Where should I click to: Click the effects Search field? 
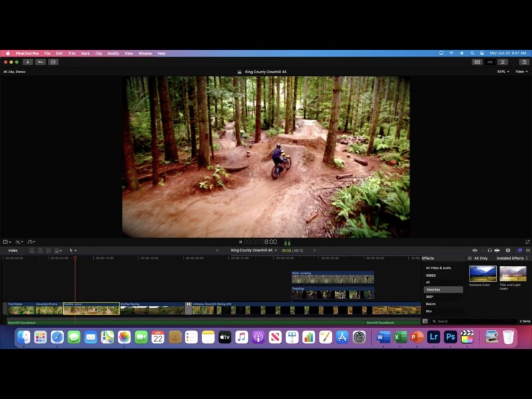pos(473,321)
